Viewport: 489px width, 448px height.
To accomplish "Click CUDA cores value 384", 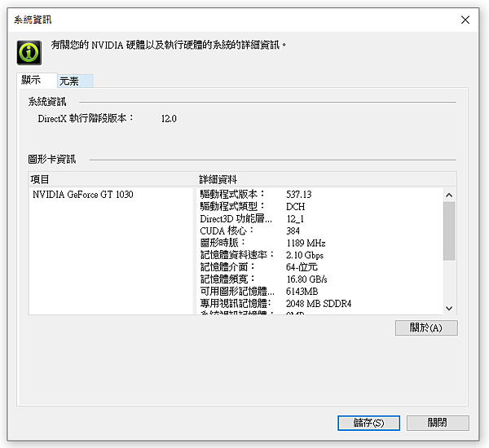I will tap(293, 231).
